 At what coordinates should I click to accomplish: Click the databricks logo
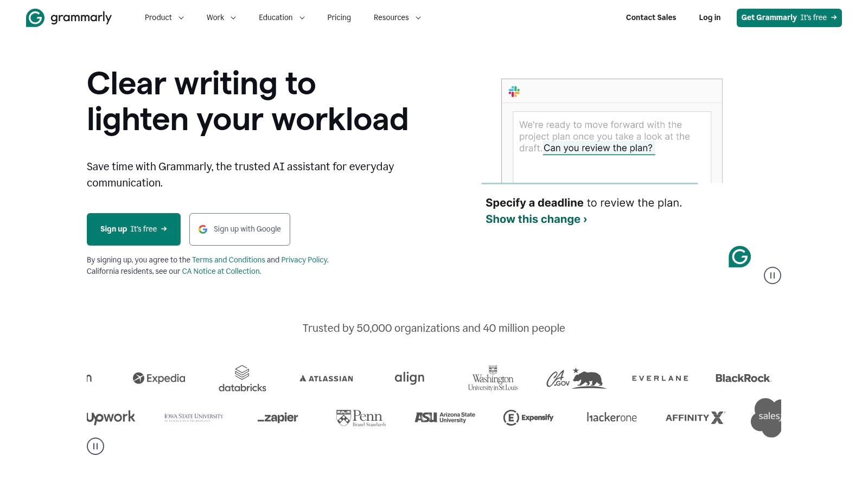click(242, 378)
